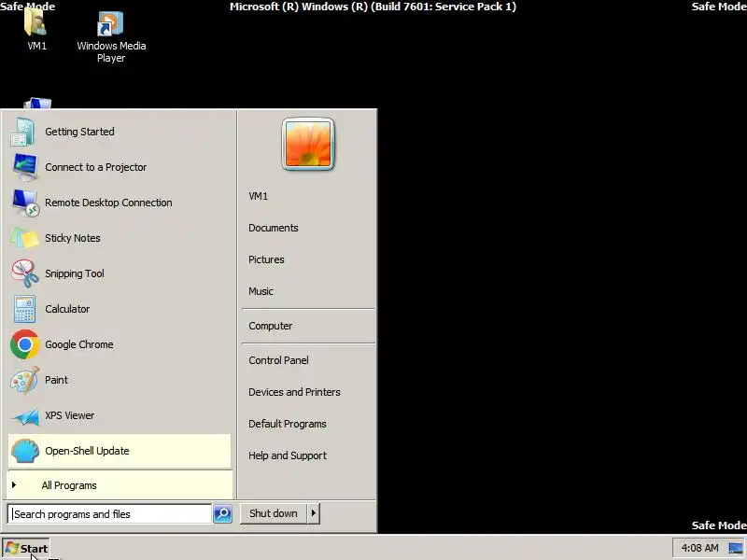Viewport: 747px width, 560px height.
Task: Click the Shut down button
Action: click(x=274, y=513)
